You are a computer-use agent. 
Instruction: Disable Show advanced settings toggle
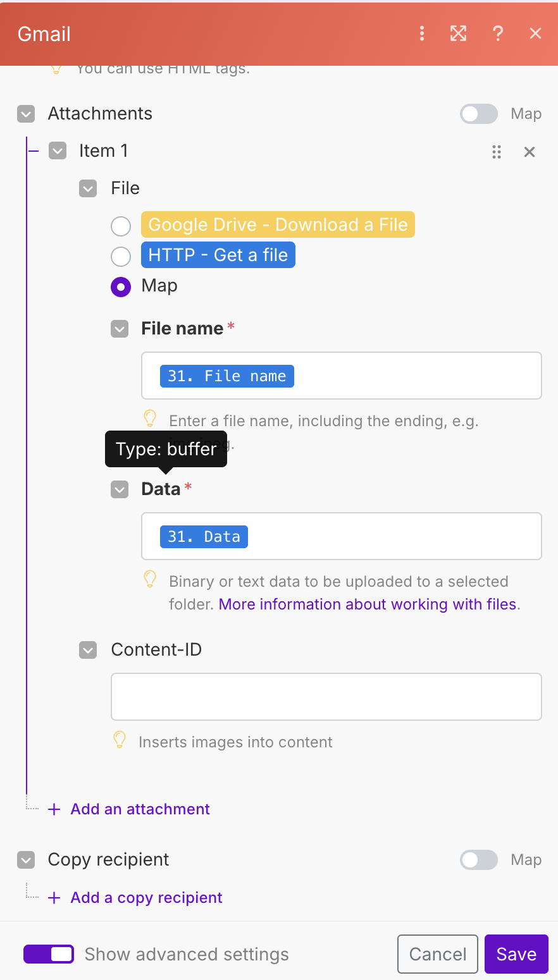coord(49,954)
